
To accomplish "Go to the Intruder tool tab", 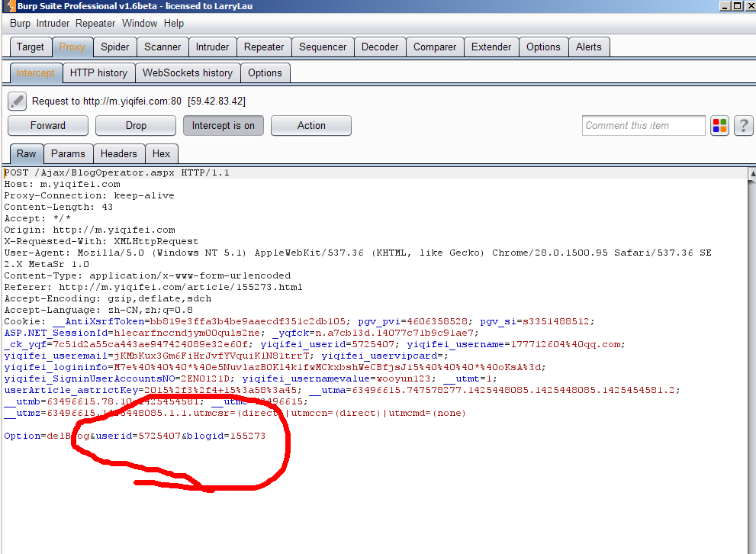I will [x=212, y=47].
